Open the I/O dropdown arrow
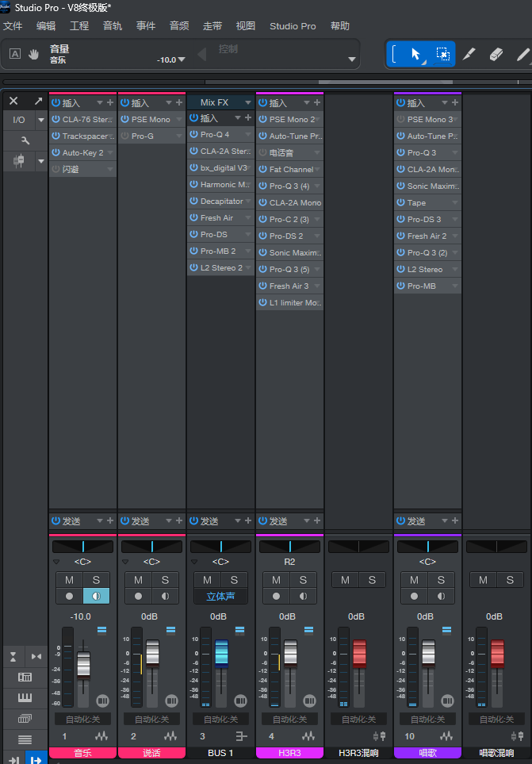532x764 pixels. coord(41,120)
